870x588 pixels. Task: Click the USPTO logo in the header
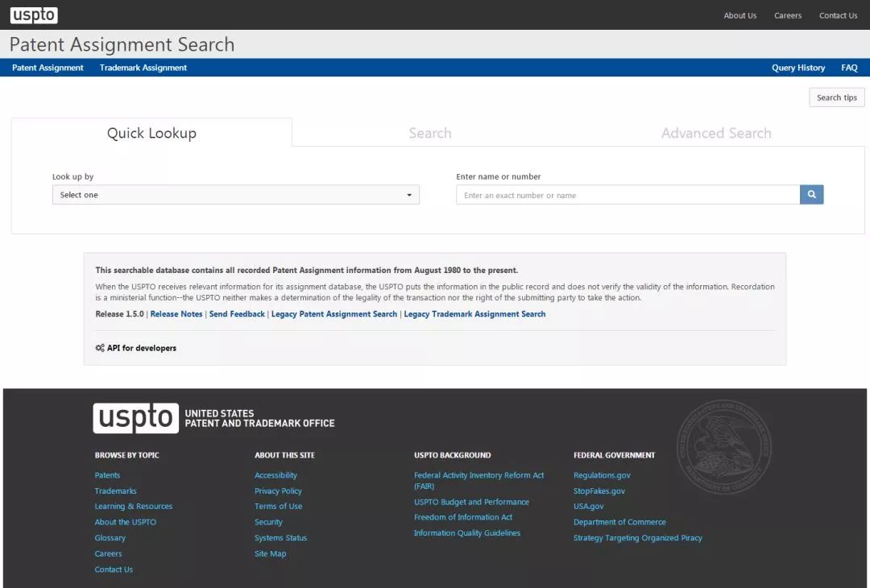pos(34,15)
